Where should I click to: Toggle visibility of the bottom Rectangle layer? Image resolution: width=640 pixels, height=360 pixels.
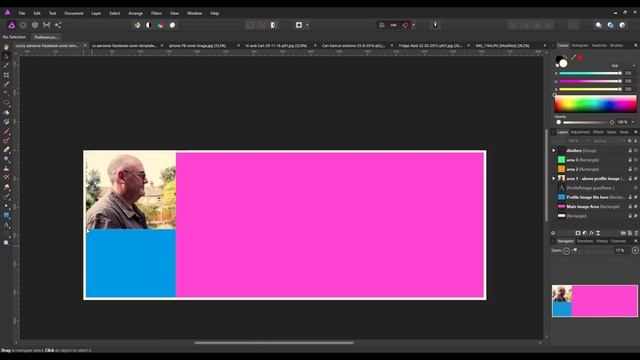point(636,216)
